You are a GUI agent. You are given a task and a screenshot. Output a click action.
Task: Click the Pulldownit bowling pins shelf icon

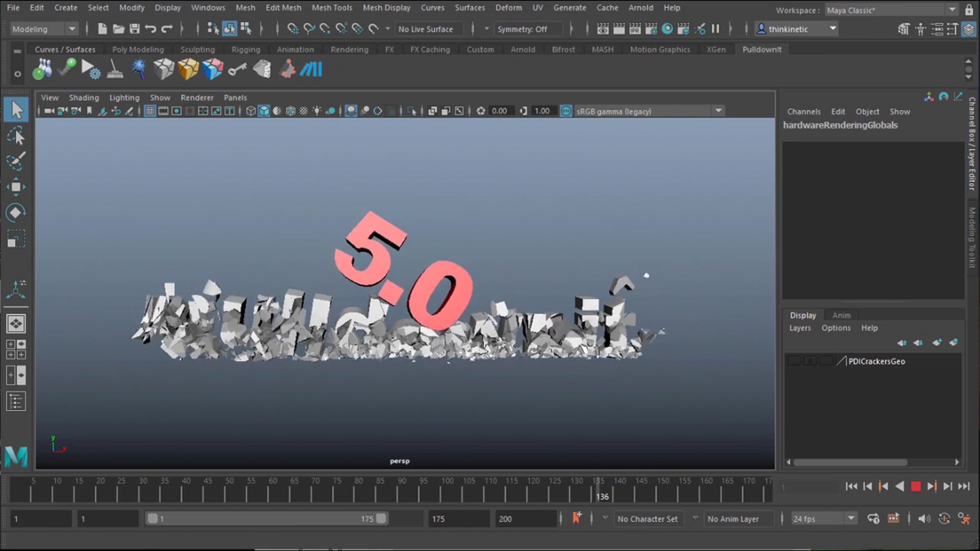tap(42, 69)
